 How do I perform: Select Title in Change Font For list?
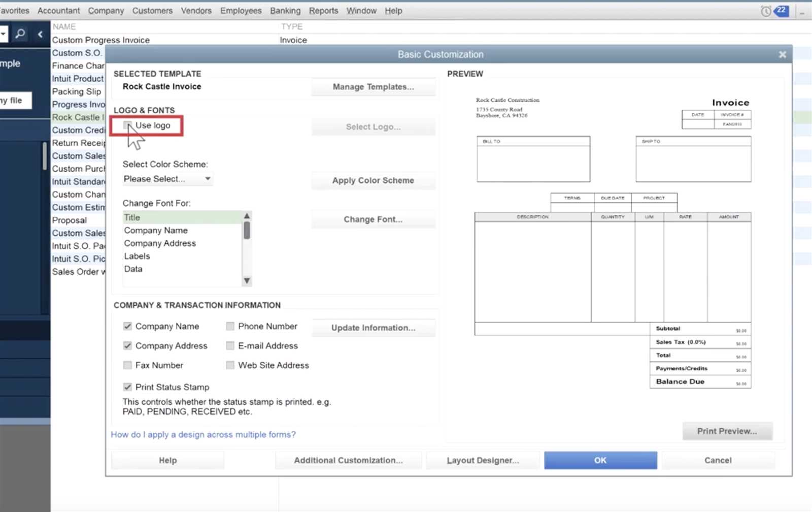pyautogui.click(x=183, y=217)
